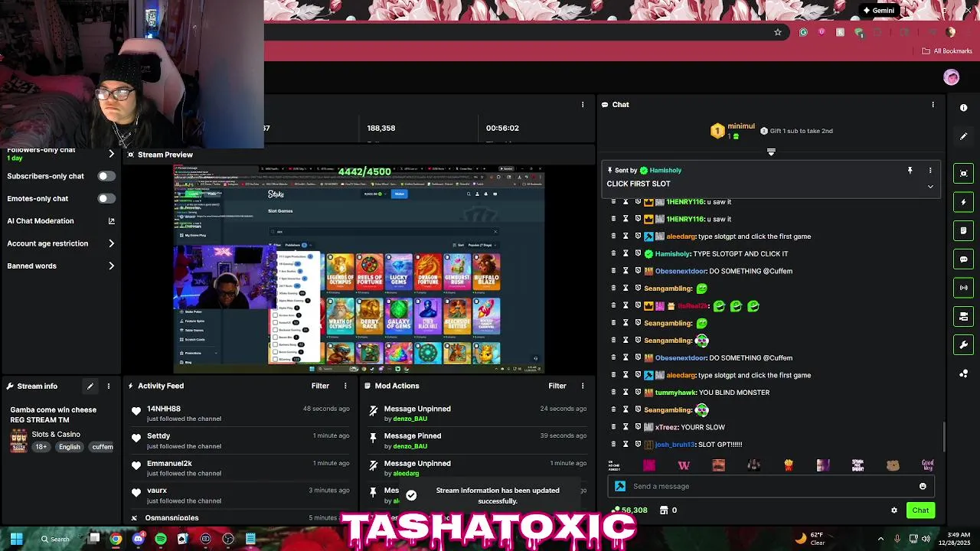Image resolution: width=980 pixels, height=551 pixels.
Task: Click the Stream Preview video
Action: coord(358,269)
